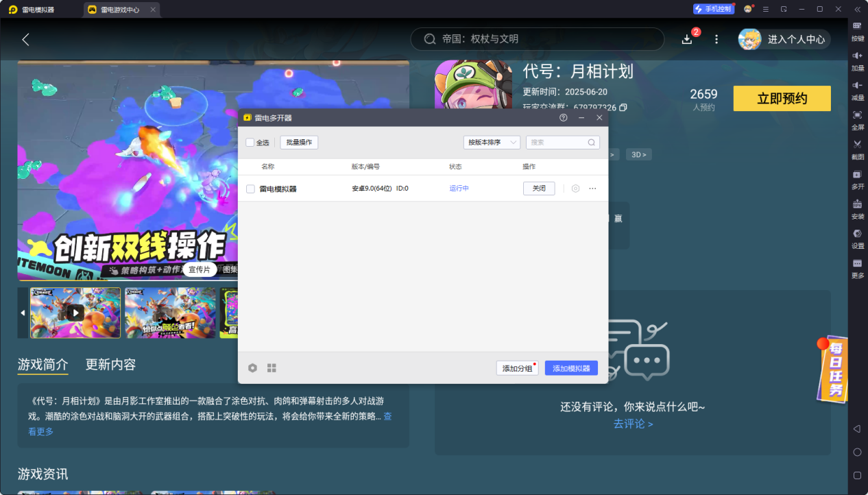
Task: Copy the player group number icon
Action: coord(623,108)
